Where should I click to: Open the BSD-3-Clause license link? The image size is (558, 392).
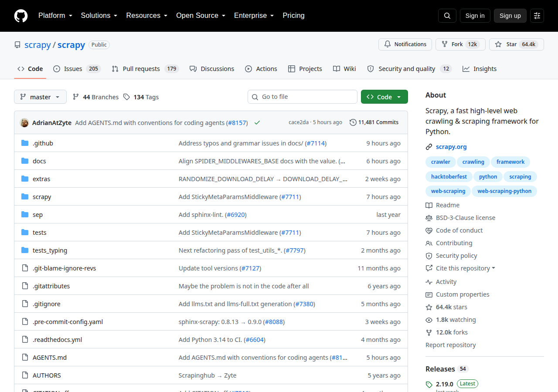[460, 218]
